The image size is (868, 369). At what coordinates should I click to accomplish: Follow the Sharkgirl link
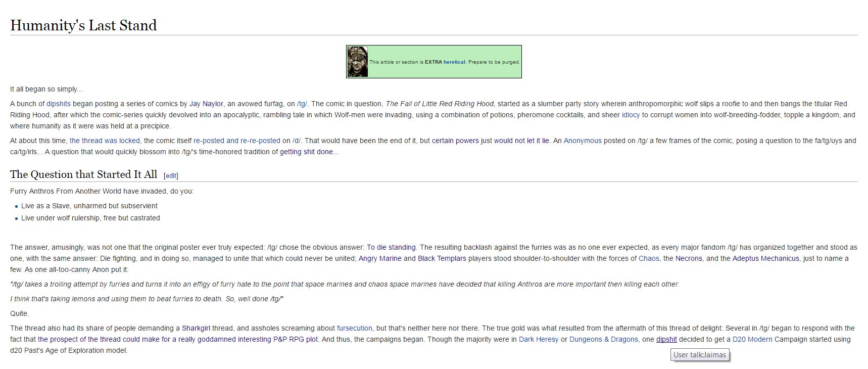(196, 328)
